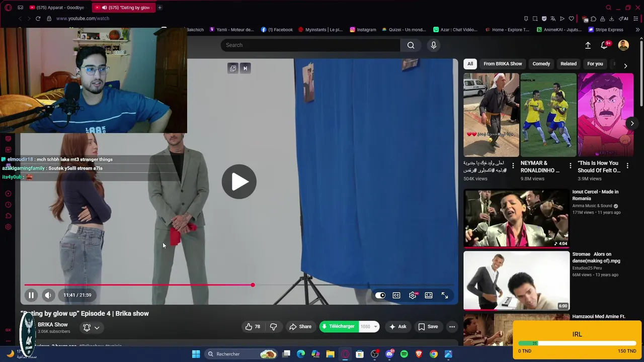This screenshot has height=362, width=644.
Task: Click the Rechercher taskbar search box
Action: [x=242, y=354]
